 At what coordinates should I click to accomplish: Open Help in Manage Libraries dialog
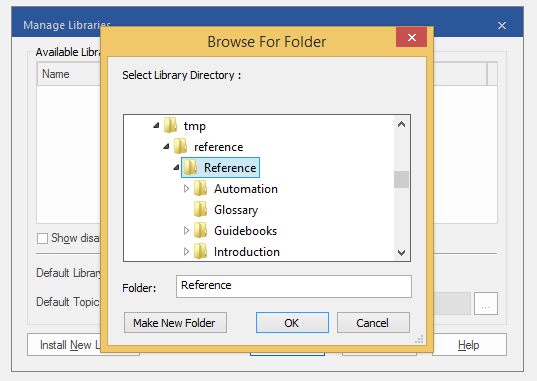click(469, 345)
